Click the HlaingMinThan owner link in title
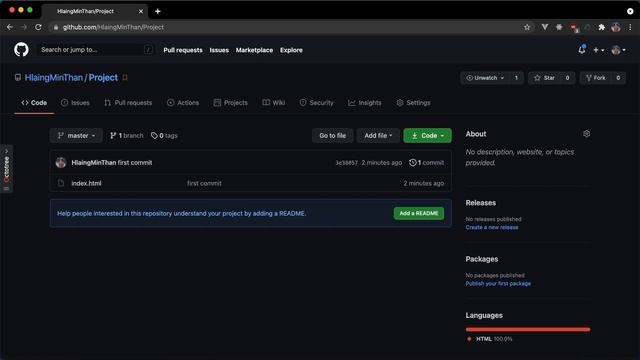Screen dimensions: 640x360 coord(54,78)
